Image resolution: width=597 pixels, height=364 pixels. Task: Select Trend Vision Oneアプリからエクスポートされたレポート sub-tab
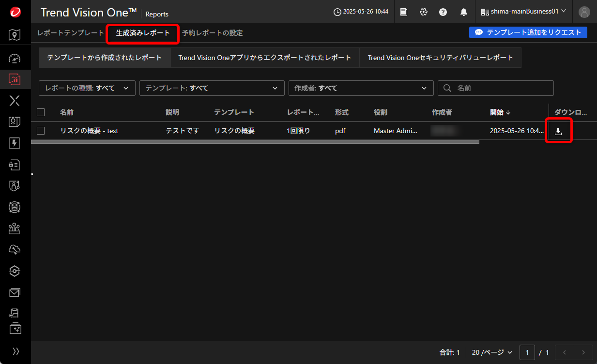(265, 58)
